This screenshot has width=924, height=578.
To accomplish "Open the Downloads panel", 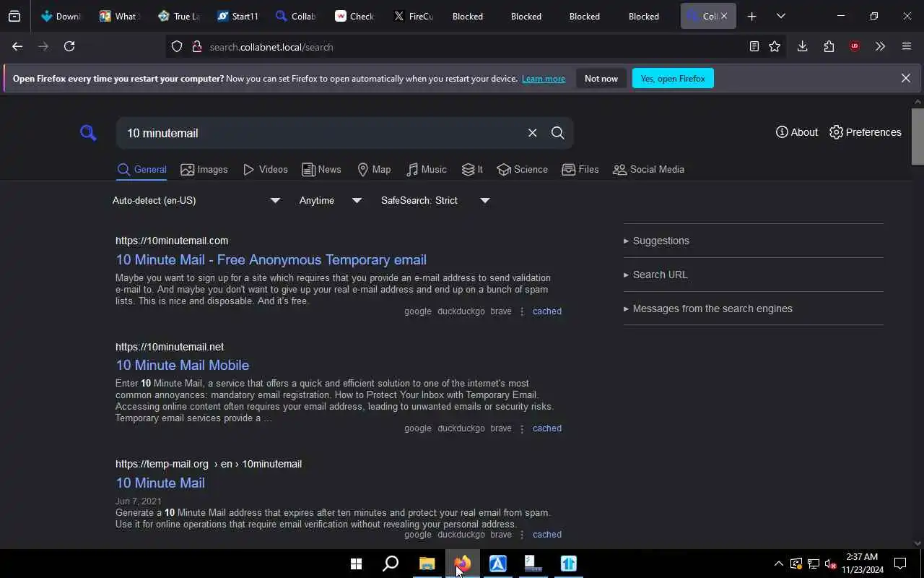I will tap(802, 46).
